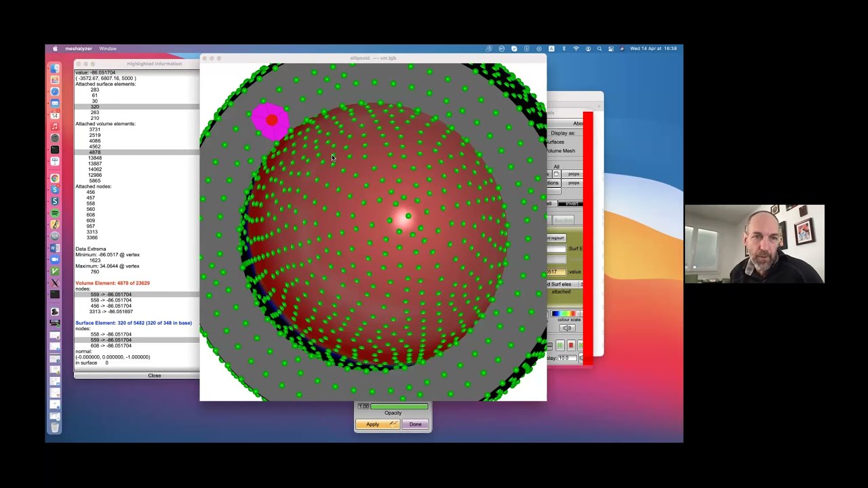868x488 pixels.
Task: Click node row '608 -> -86.051704'
Action: coord(111,346)
